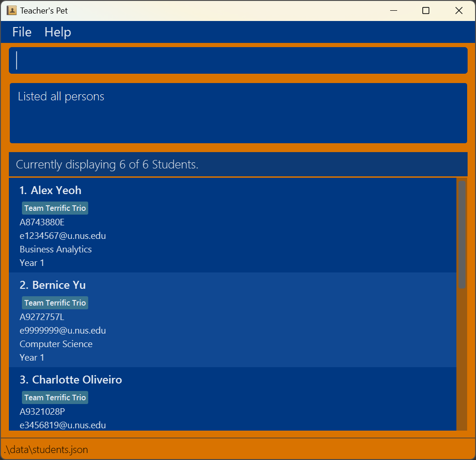Click student ID A8743880E
The image size is (476, 460).
point(42,223)
